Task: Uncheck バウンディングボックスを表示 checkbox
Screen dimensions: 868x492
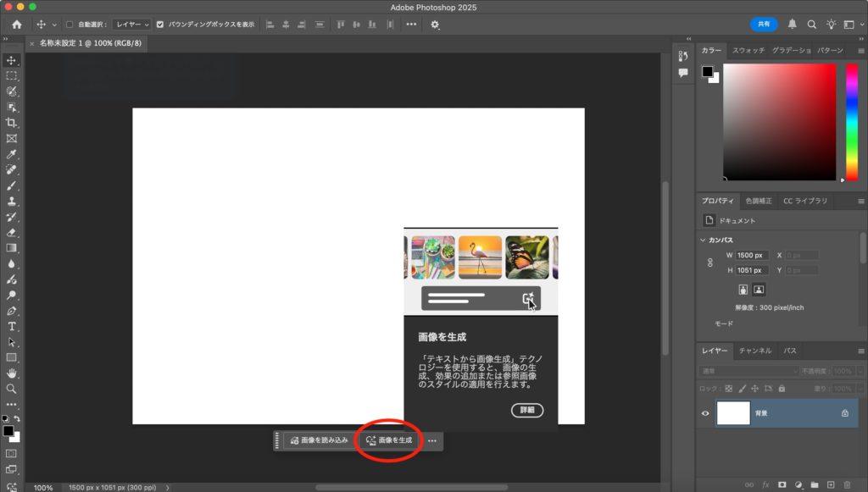Action: click(160, 25)
